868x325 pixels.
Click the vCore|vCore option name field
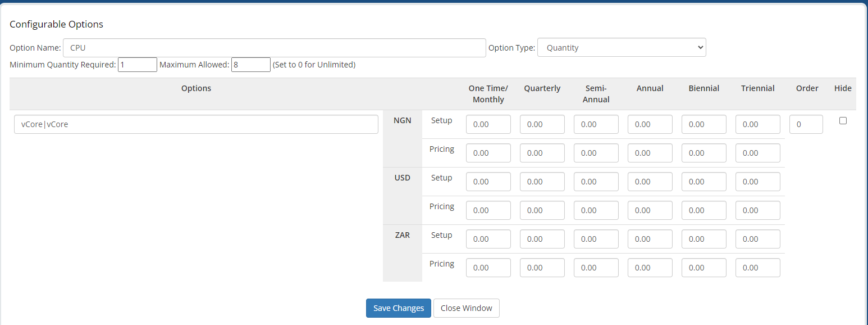(196, 124)
